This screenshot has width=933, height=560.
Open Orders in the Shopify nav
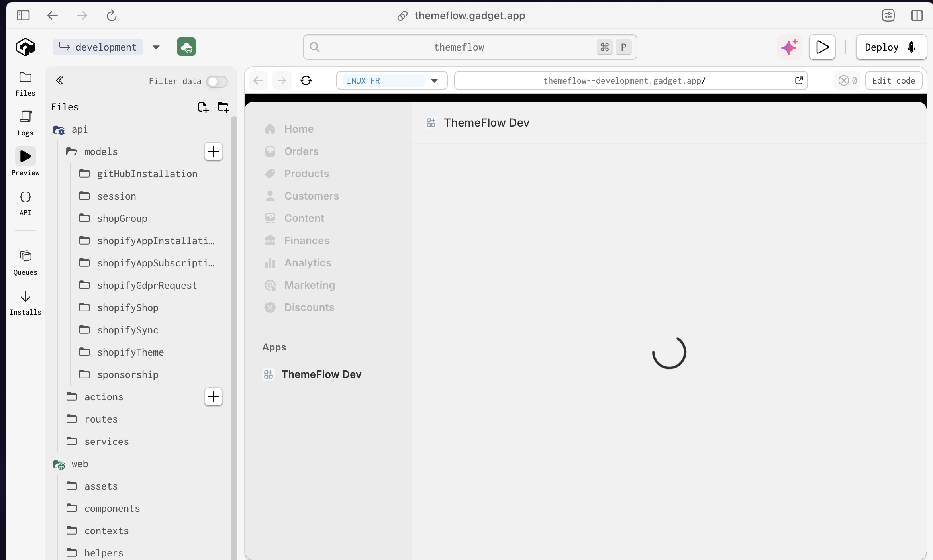click(301, 151)
